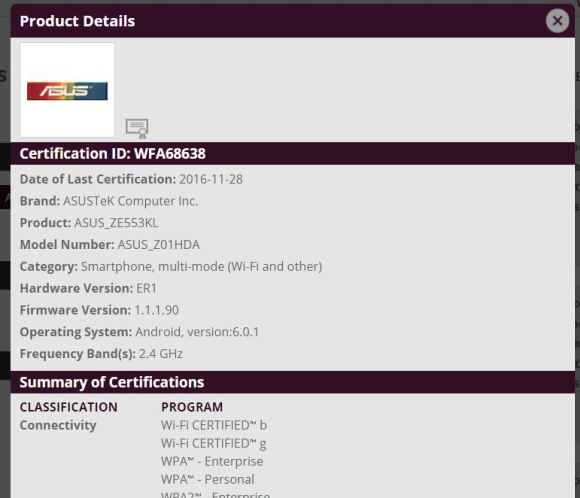Click the PROGRAM column header
Image resolution: width=580 pixels, height=498 pixels.
[x=192, y=407]
